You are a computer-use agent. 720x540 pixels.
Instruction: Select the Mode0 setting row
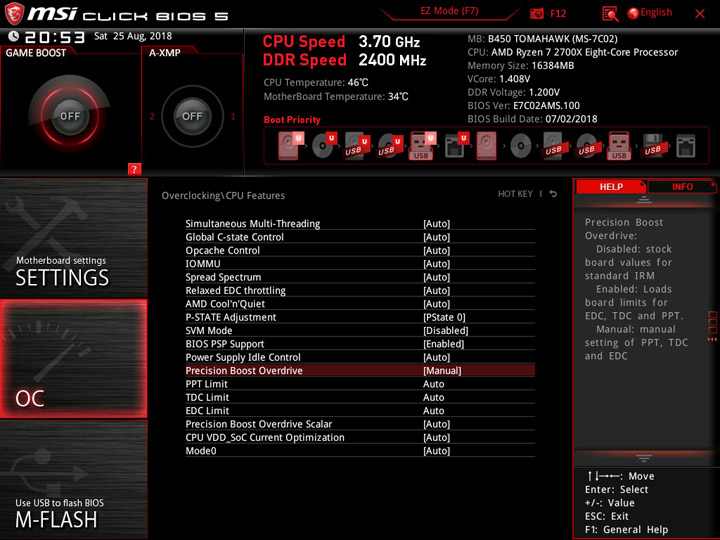[x=360, y=451]
